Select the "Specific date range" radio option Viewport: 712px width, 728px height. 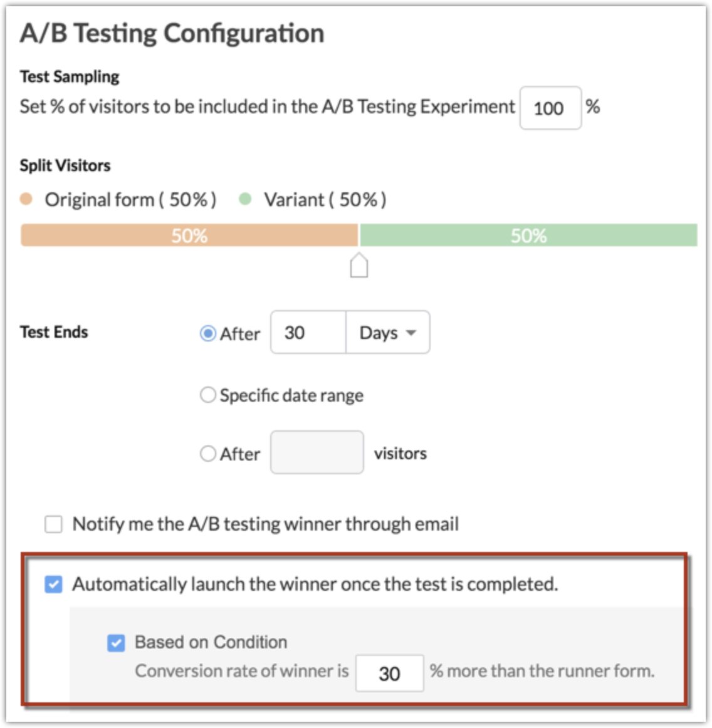pos(207,395)
